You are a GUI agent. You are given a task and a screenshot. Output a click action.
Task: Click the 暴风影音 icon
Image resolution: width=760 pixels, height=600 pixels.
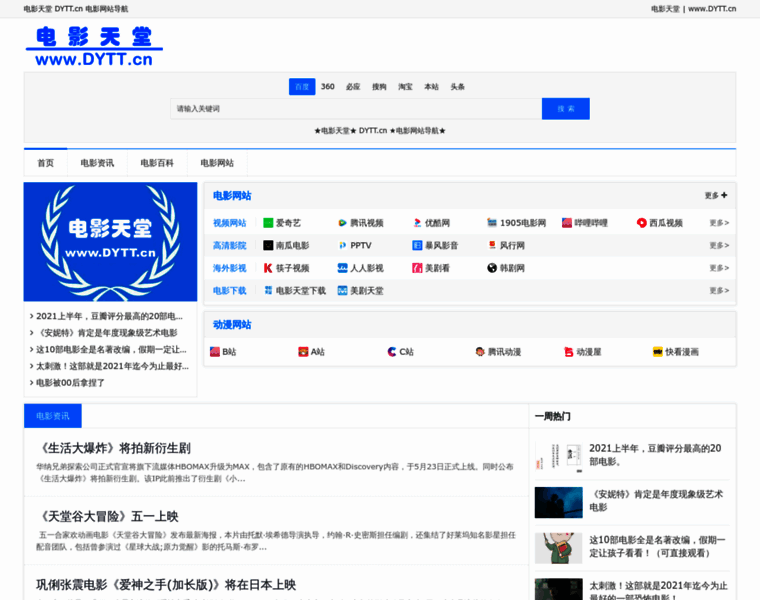coord(417,245)
